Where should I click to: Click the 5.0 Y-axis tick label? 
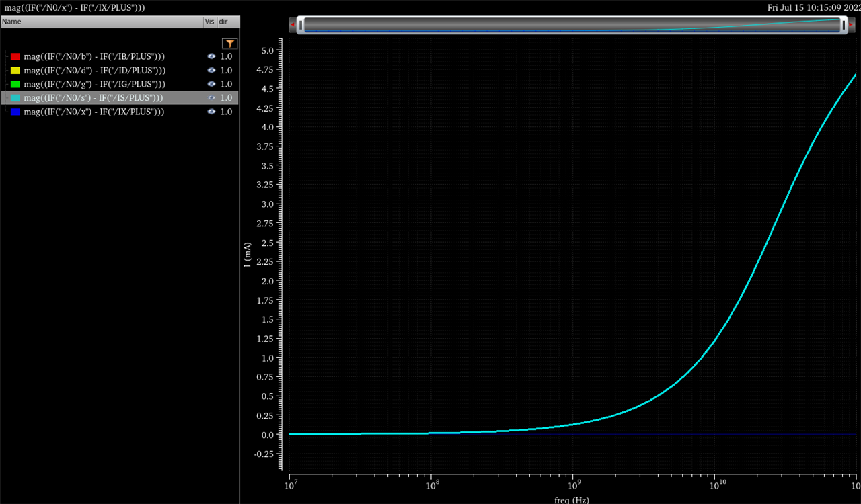pos(267,50)
